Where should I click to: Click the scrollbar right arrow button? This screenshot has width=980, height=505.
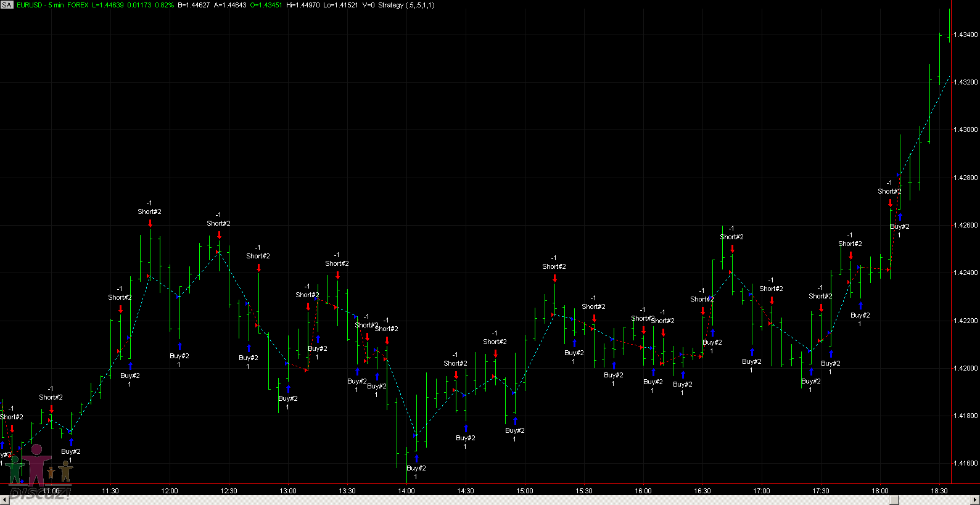click(974, 500)
